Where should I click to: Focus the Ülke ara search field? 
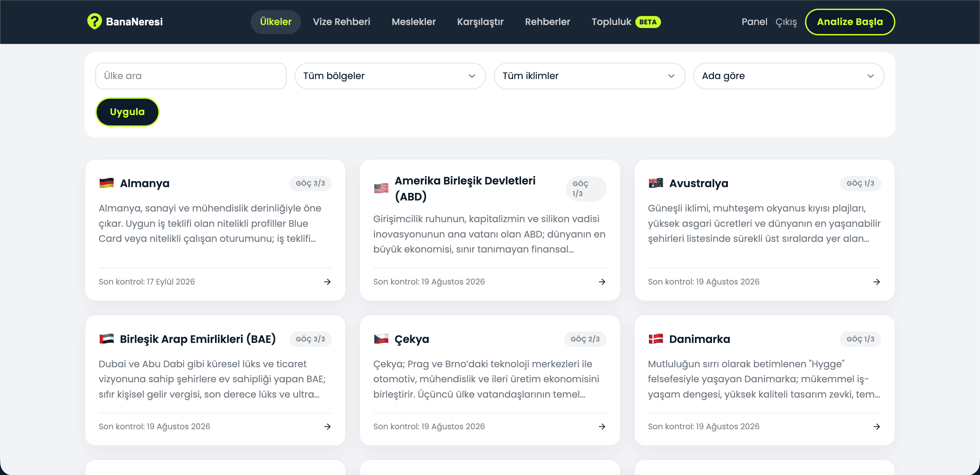191,76
